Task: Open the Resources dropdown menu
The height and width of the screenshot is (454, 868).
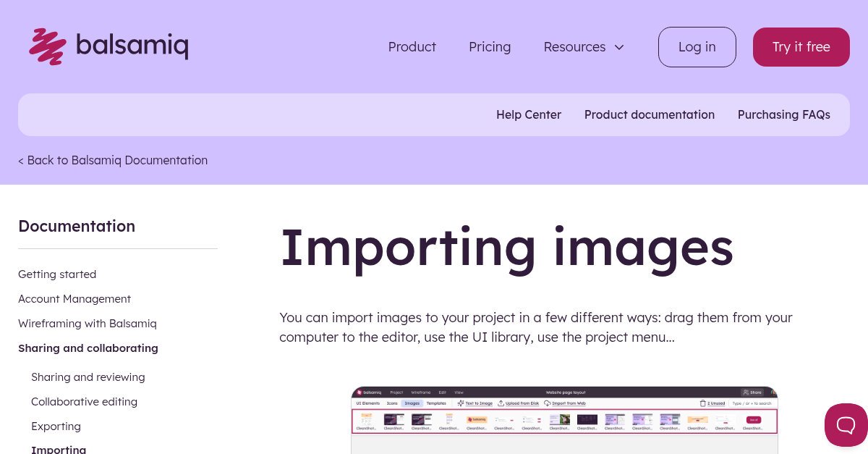Action: tap(583, 46)
